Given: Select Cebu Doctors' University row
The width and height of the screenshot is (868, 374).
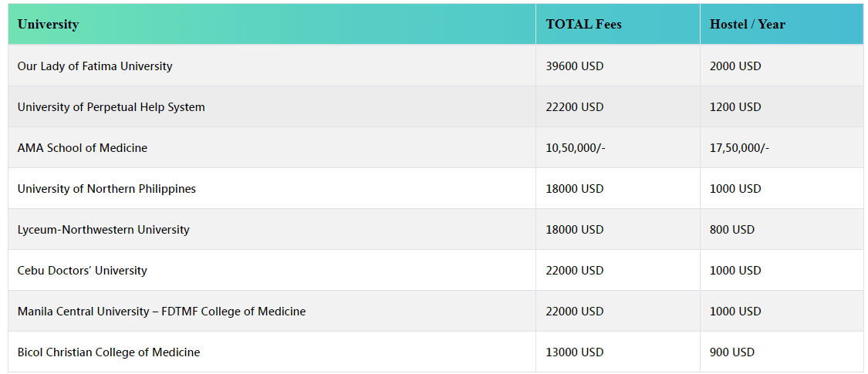Looking at the screenshot, I should tap(82, 271).
